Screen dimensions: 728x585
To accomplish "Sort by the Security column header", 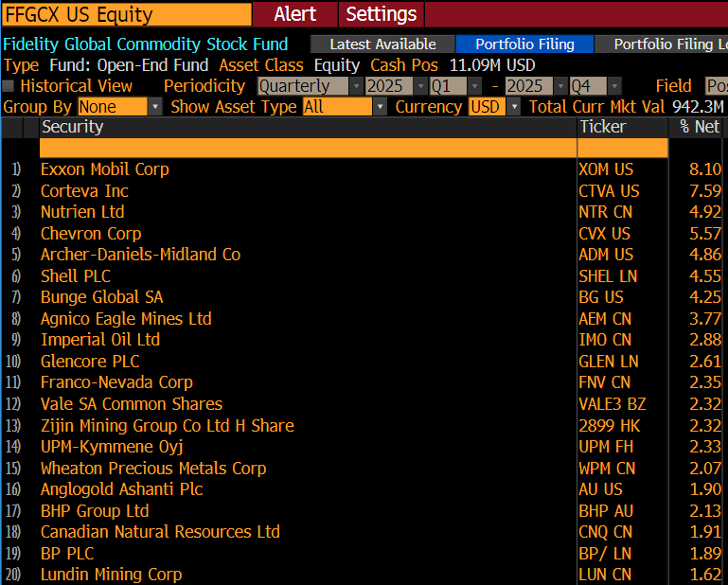I will [x=72, y=127].
